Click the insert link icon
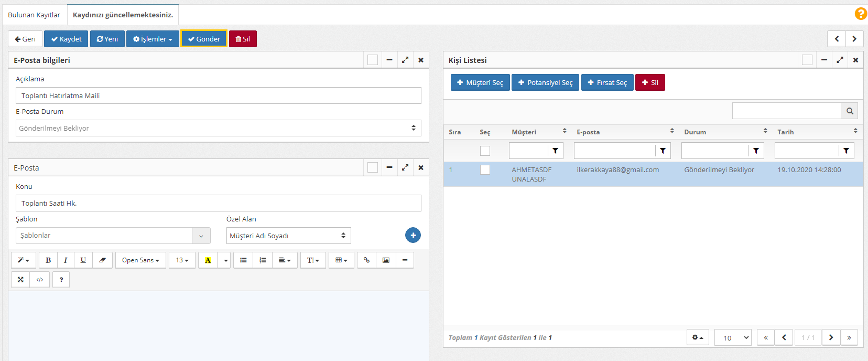The height and width of the screenshot is (361, 868). coord(366,260)
